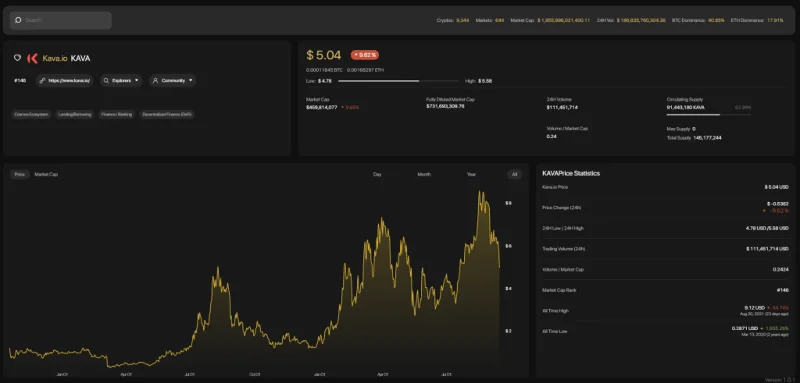Set chart range to Year
This screenshot has width=800, height=383.
(471, 174)
